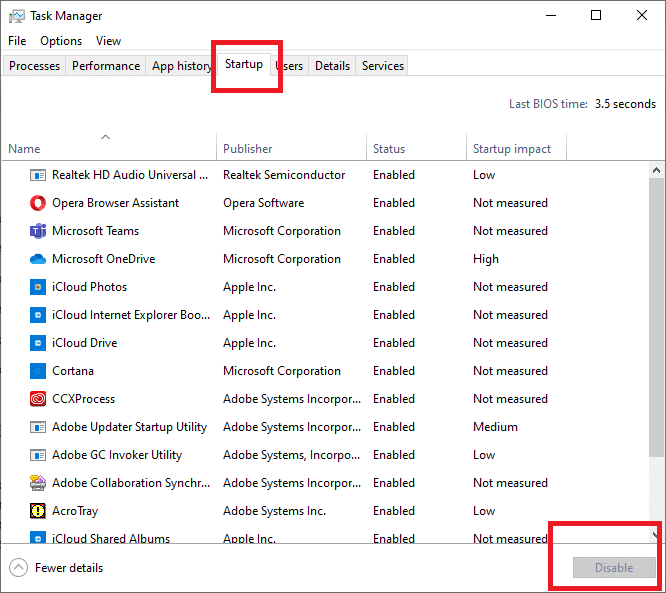
Task: Collapse view with Fewer details arrow
Action: [x=18, y=568]
